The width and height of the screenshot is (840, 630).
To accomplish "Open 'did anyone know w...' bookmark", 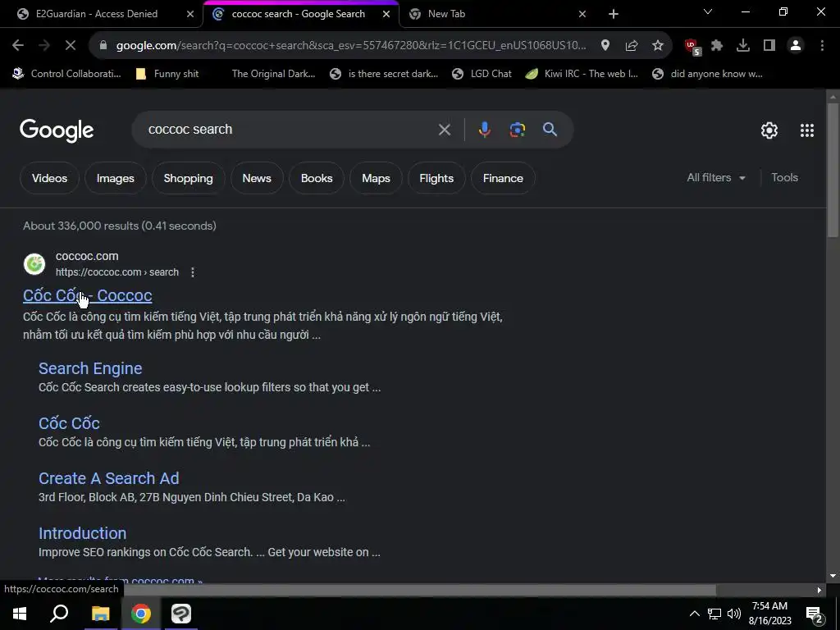I will point(708,74).
